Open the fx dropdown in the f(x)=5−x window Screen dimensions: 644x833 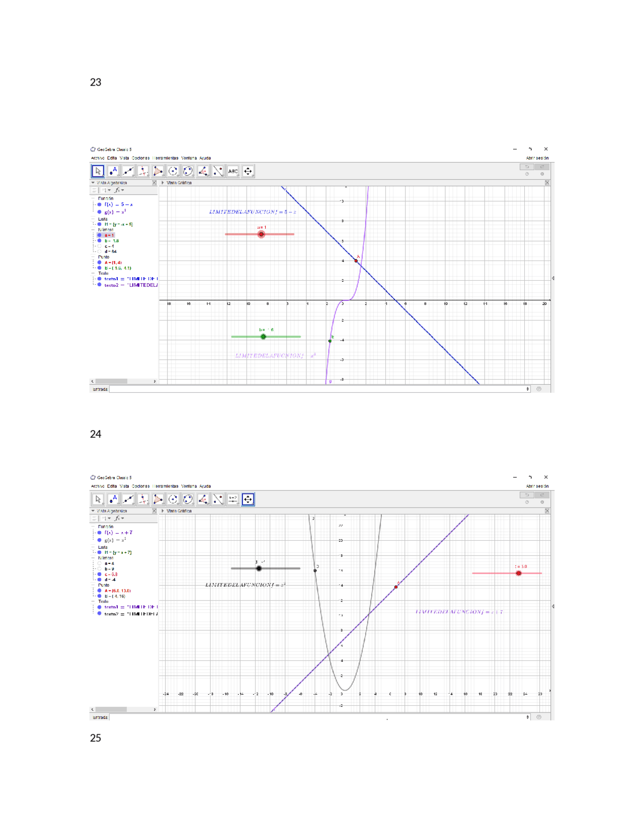point(119,190)
